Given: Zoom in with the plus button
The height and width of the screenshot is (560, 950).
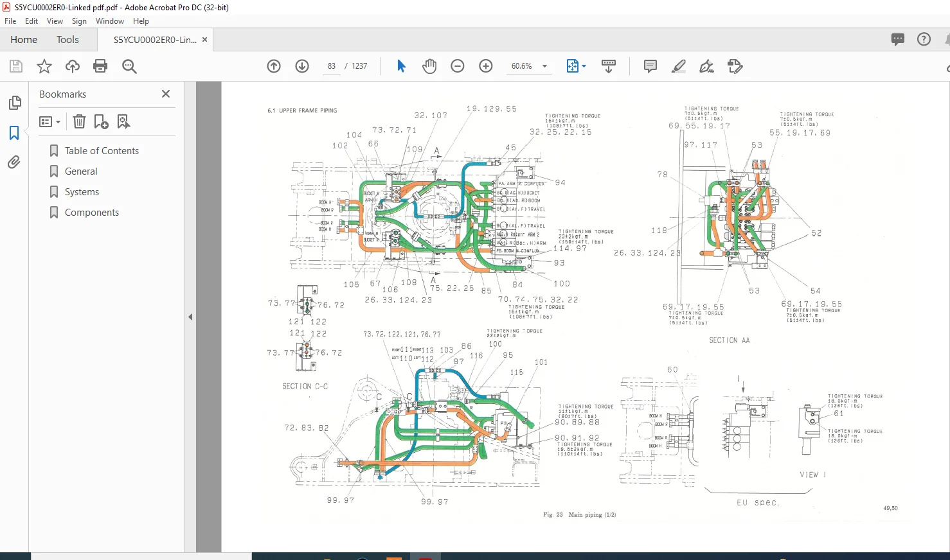Looking at the screenshot, I should 486,66.
